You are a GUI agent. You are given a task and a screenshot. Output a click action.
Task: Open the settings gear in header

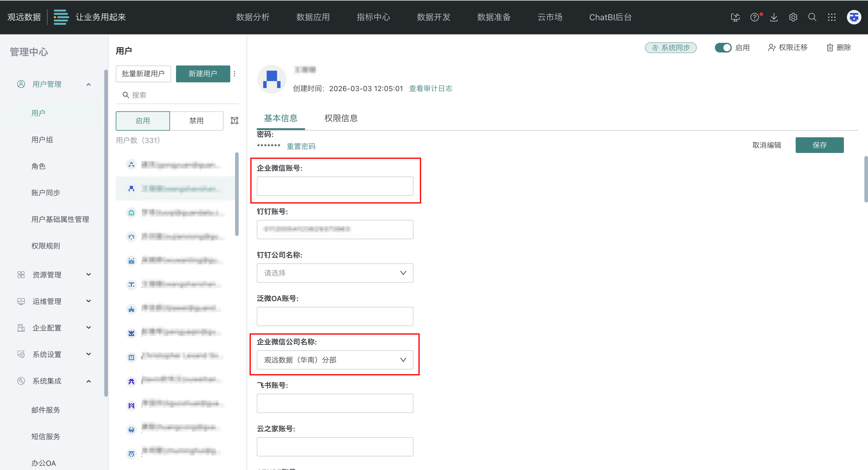(793, 17)
